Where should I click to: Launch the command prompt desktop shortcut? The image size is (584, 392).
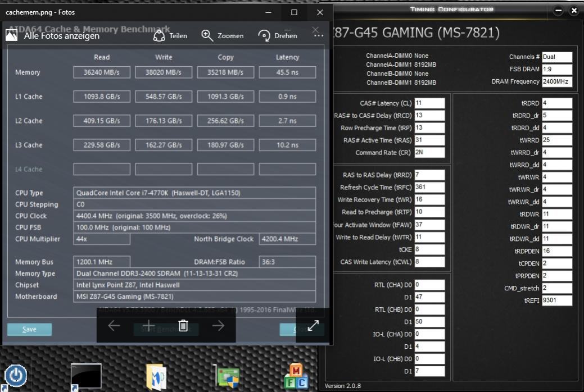pos(86,376)
